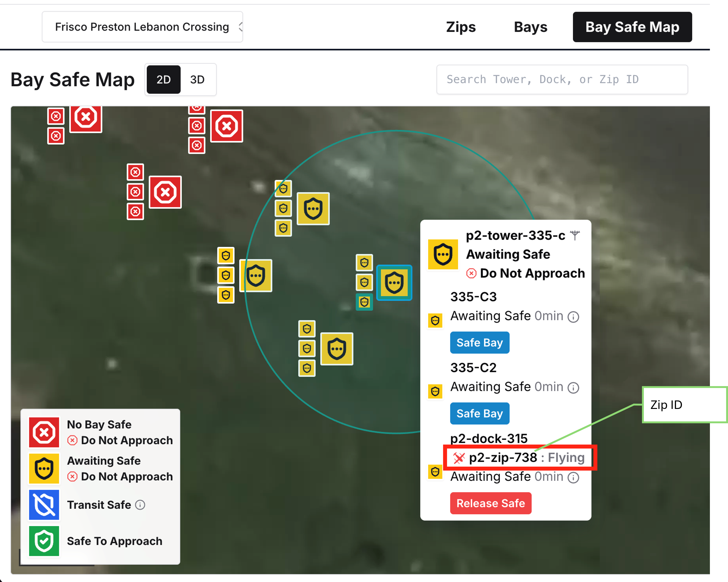
Task: Open info icon next to 335-C3 Awaiting Safe
Action: pyautogui.click(x=573, y=317)
